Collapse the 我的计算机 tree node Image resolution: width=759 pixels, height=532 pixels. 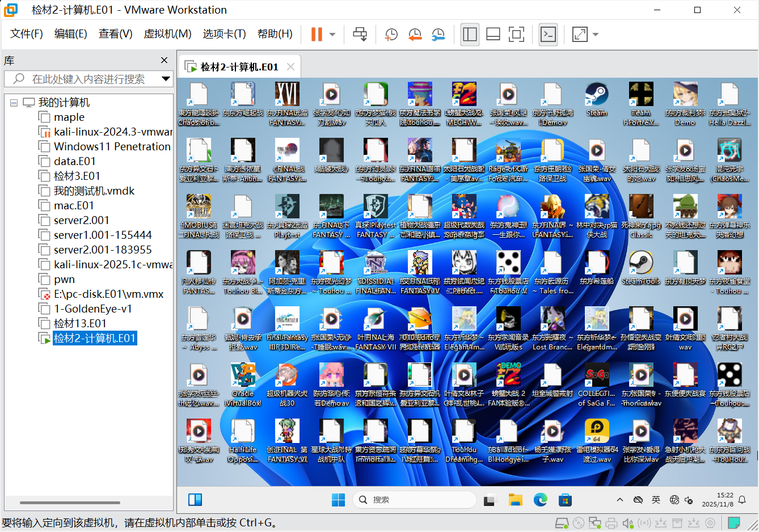(14, 103)
